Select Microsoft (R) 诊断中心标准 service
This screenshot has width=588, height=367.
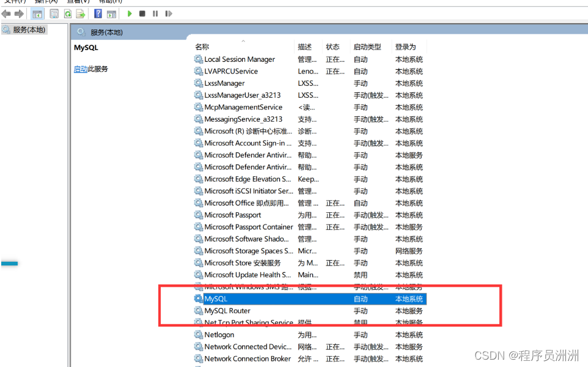(248, 132)
